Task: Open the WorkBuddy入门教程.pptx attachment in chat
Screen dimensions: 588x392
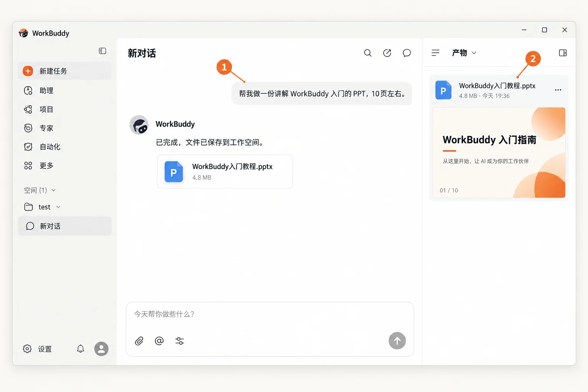Action: coord(225,171)
